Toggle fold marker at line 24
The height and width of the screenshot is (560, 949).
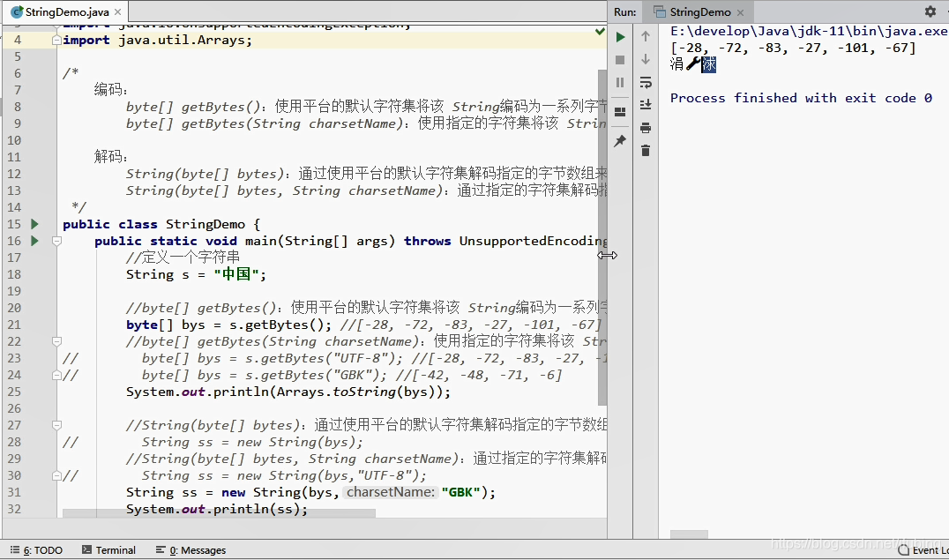pyautogui.click(x=57, y=376)
